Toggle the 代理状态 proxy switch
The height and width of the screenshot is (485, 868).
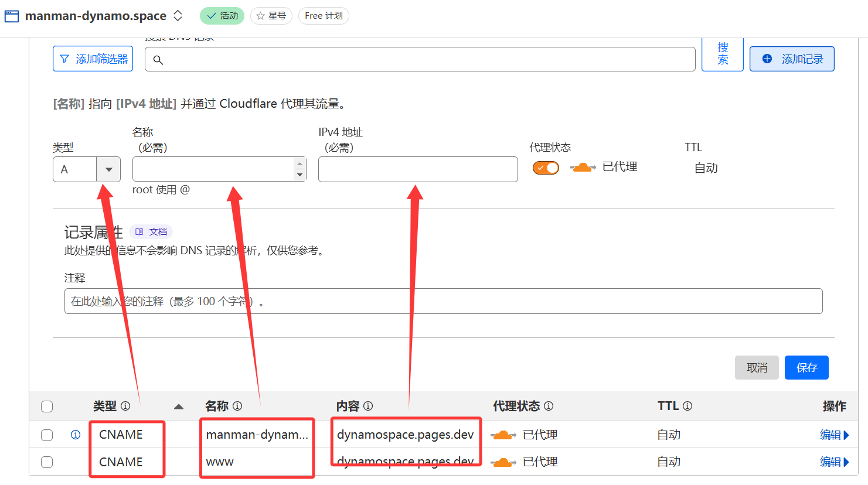click(x=546, y=168)
